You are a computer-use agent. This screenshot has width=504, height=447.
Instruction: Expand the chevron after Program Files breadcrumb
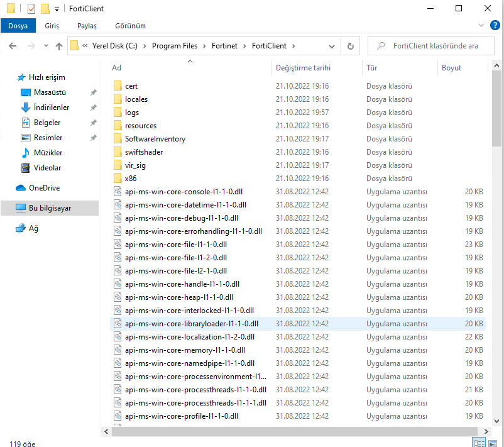click(204, 47)
